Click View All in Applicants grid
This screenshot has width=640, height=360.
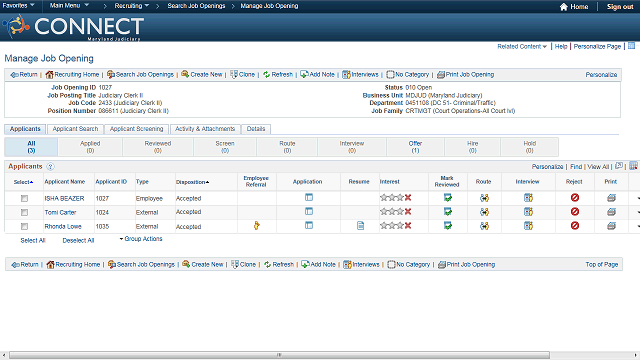pos(598,167)
